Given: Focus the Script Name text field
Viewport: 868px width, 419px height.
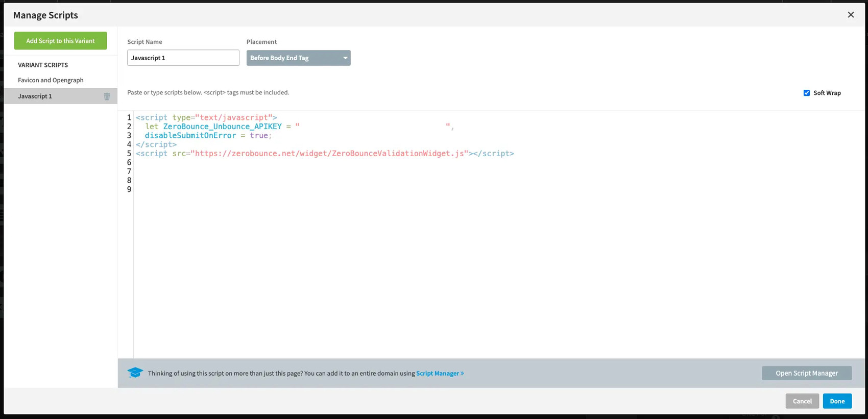Looking at the screenshot, I should pos(183,58).
